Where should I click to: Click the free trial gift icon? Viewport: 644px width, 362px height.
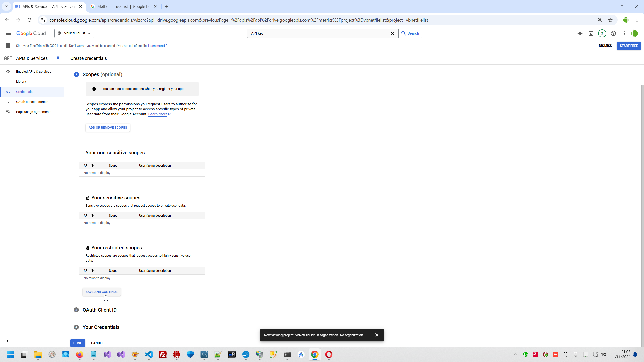[8, 46]
